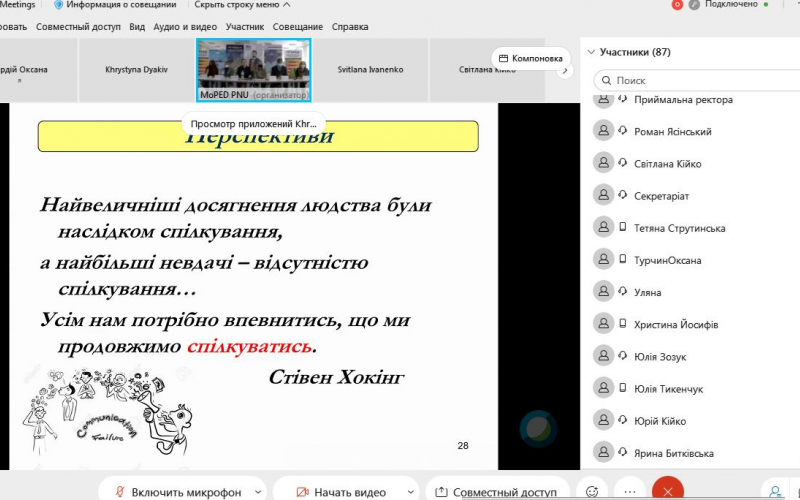Click avatar icon of Світлана Кійко
This screenshot has height=500, width=800.
[603, 163]
